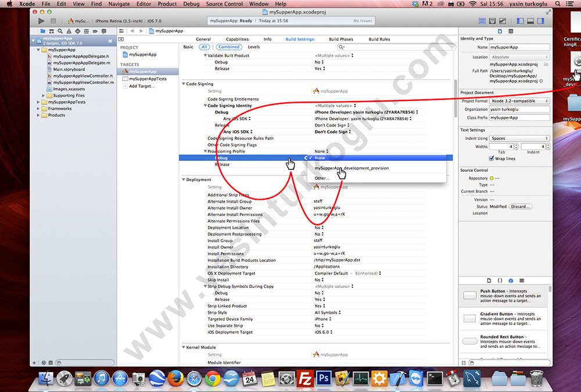581x392 pixels.
Task: Toggle the Utilities pane visibility
Action: [541, 21]
